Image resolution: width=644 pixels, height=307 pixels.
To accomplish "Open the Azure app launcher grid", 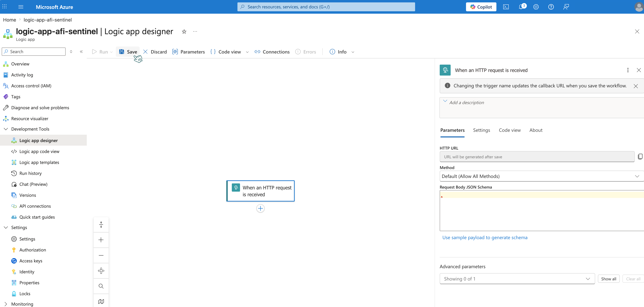I will (4, 7).
